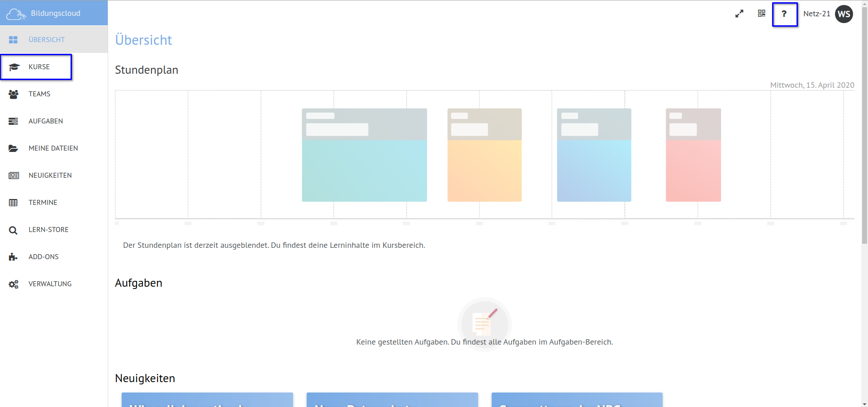Go to Neuigkeiten in the sidebar
Screen dimensions: 868x407
50,175
